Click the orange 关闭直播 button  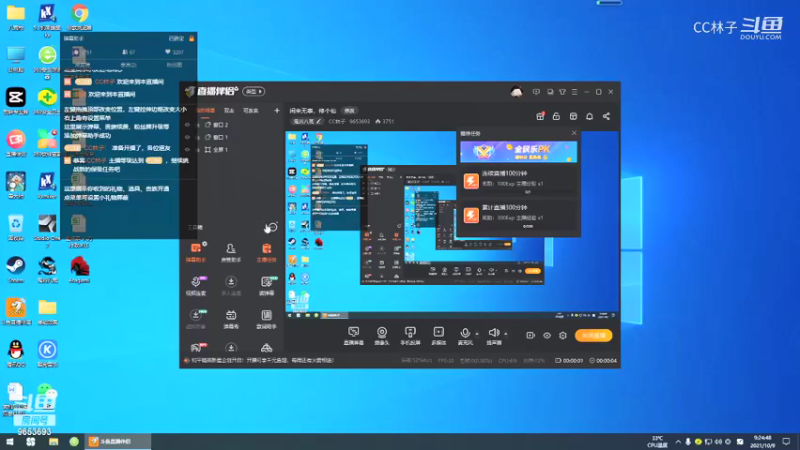(593, 335)
